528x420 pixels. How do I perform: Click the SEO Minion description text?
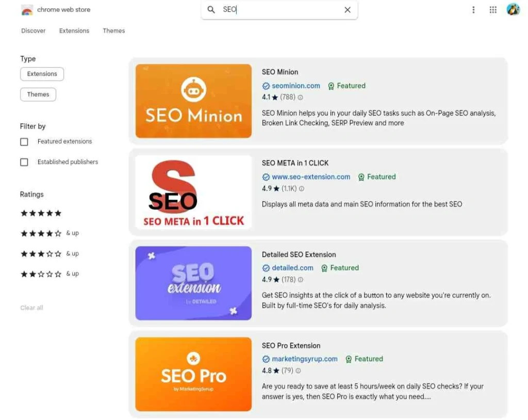tap(379, 118)
